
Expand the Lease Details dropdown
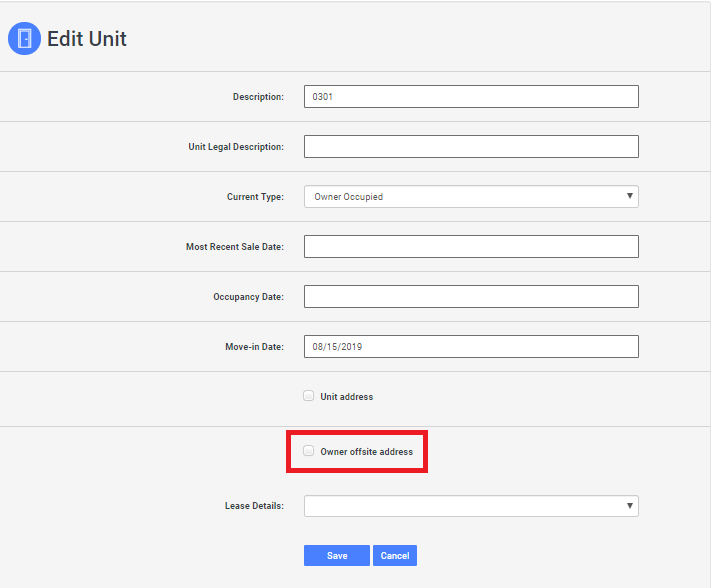[471, 506]
